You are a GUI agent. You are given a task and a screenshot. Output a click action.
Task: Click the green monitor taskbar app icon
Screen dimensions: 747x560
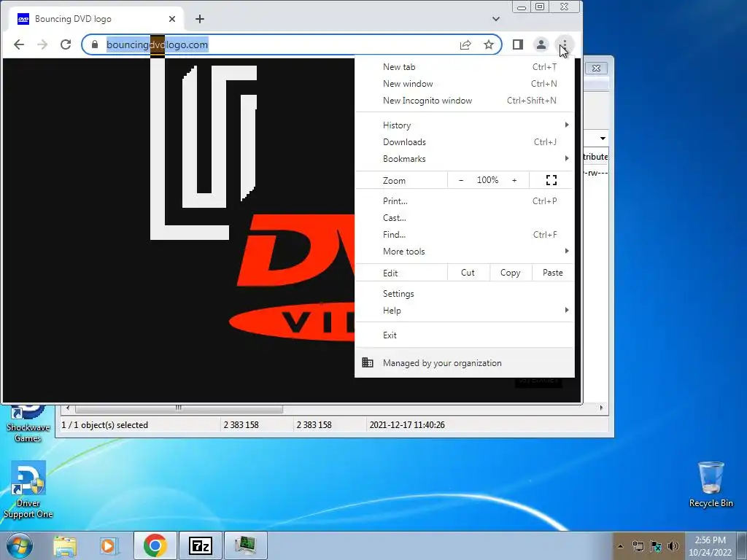click(x=245, y=545)
